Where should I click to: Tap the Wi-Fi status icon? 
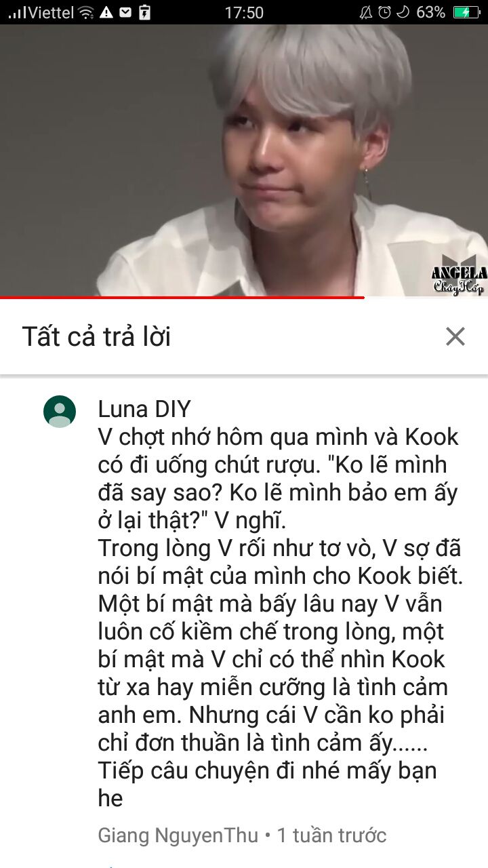coord(86,12)
